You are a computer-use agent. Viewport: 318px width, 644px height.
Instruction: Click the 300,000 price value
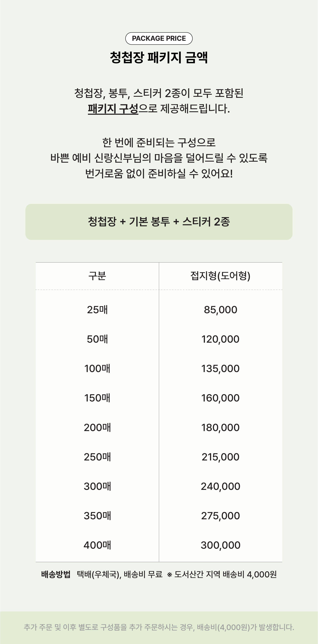pos(221,545)
